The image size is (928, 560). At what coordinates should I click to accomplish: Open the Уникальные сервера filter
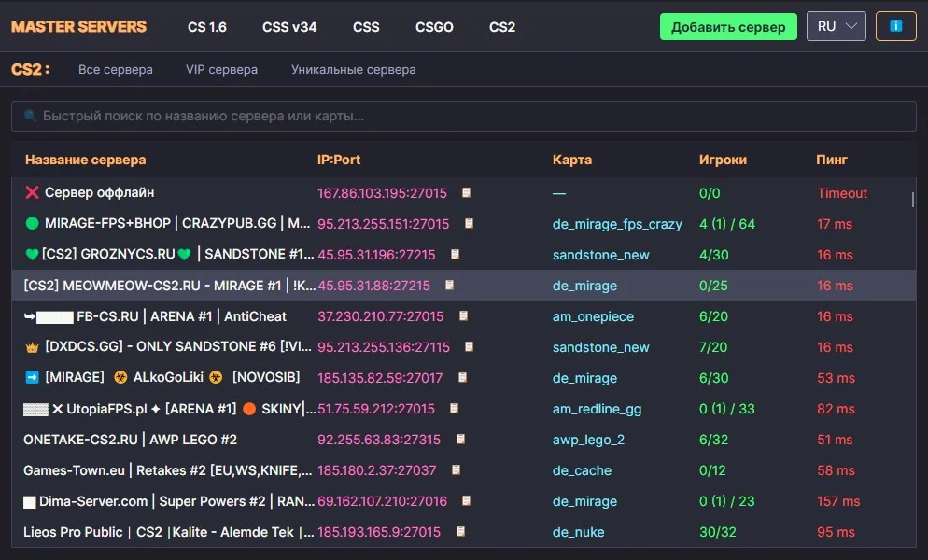(x=353, y=69)
